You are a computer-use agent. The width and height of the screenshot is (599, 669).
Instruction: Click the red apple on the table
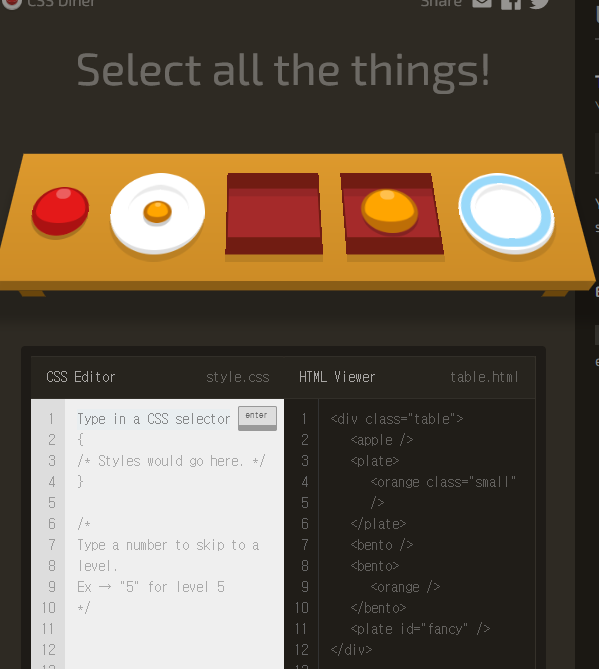point(60,211)
